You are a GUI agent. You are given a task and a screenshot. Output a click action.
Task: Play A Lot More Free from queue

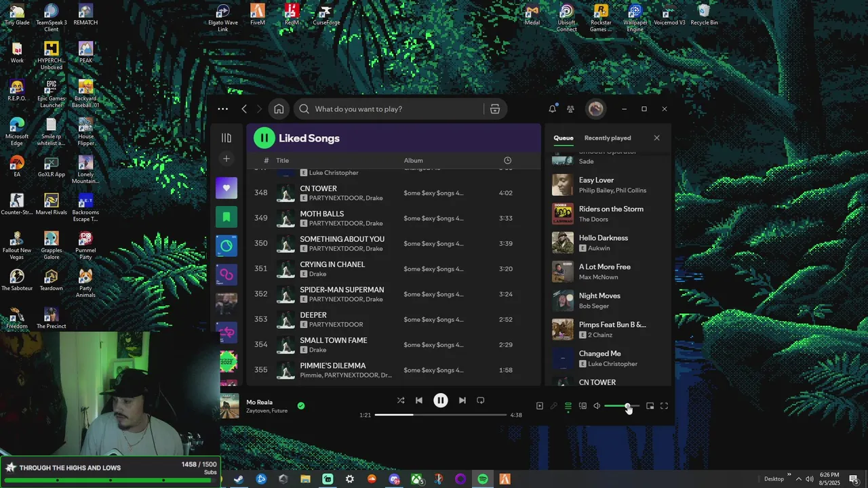[x=609, y=272]
